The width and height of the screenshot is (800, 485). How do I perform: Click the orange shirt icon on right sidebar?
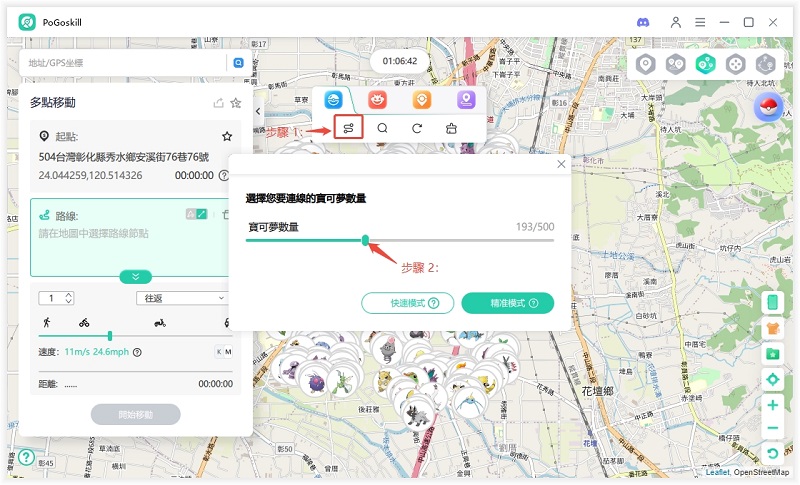pyautogui.click(x=772, y=328)
